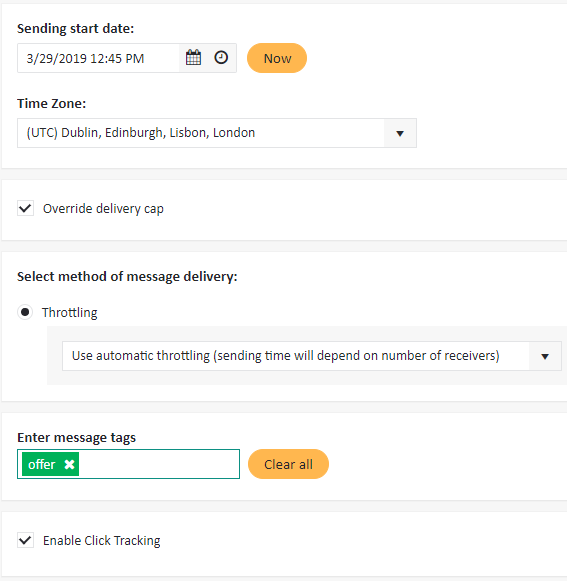The width and height of the screenshot is (567, 581).
Task: Click 'Select method of message delivery' heading
Action: click(127, 277)
